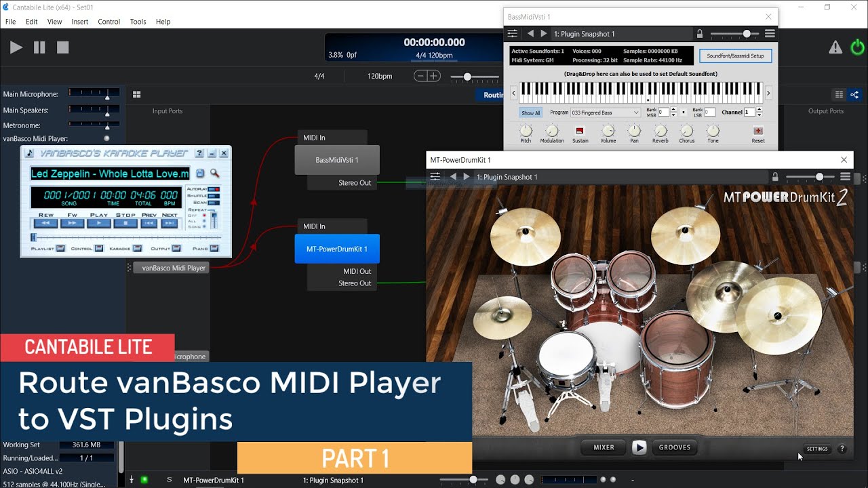Open the Tools menu
868x488 pixels.
pyautogui.click(x=138, y=22)
